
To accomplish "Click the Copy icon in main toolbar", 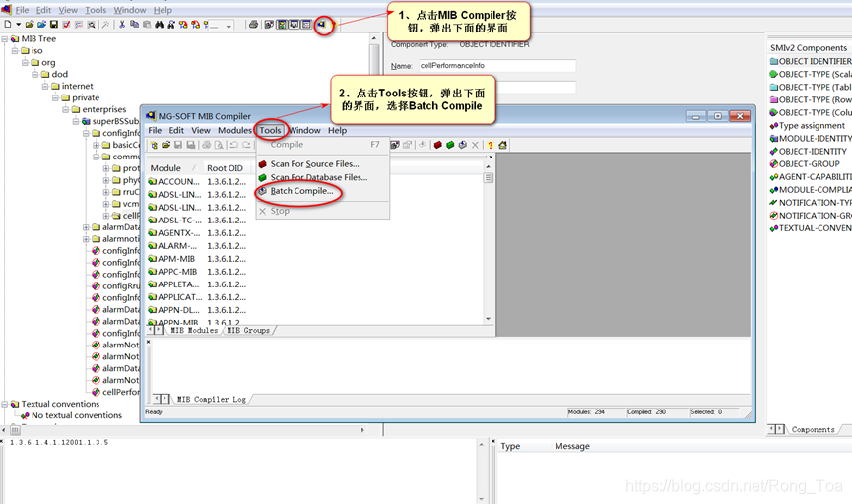I will (134, 25).
